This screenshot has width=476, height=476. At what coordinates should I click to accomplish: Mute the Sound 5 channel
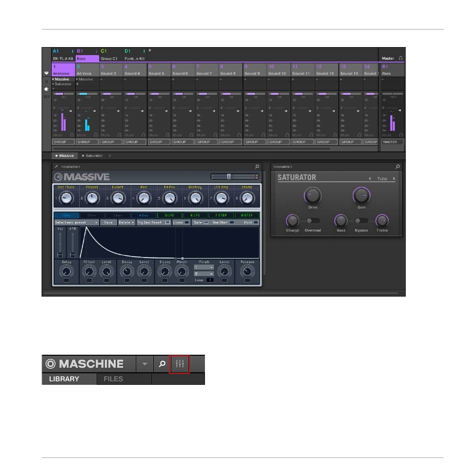click(x=153, y=135)
